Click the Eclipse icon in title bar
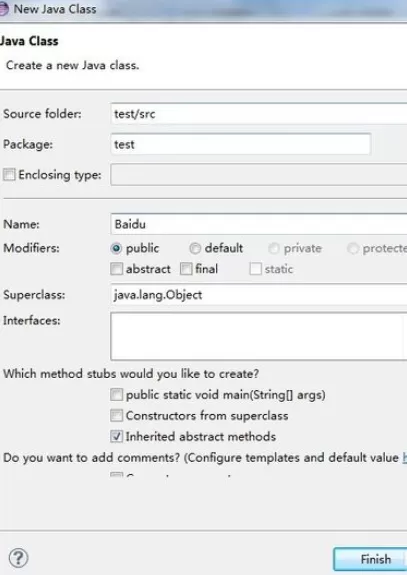 click(x=4, y=9)
